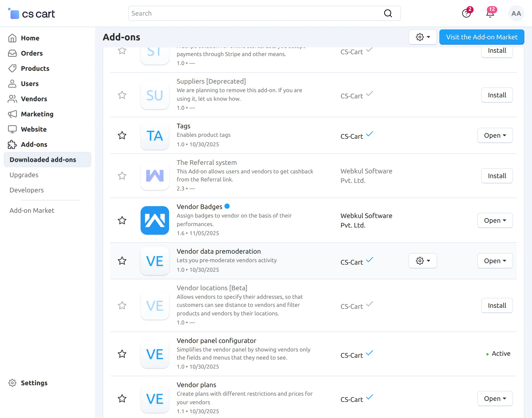
Task: Open gear dropdown for Vendor data premoderation
Action: coord(423,261)
